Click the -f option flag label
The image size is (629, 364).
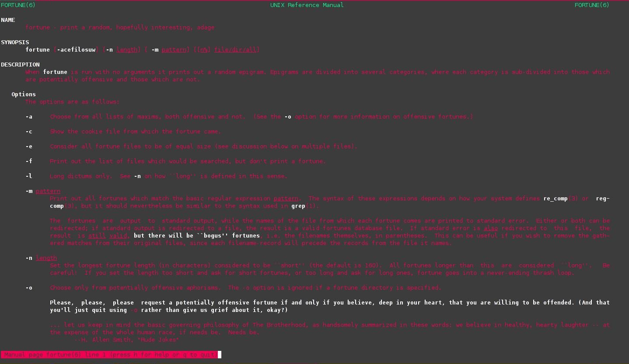tap(29, 161)
